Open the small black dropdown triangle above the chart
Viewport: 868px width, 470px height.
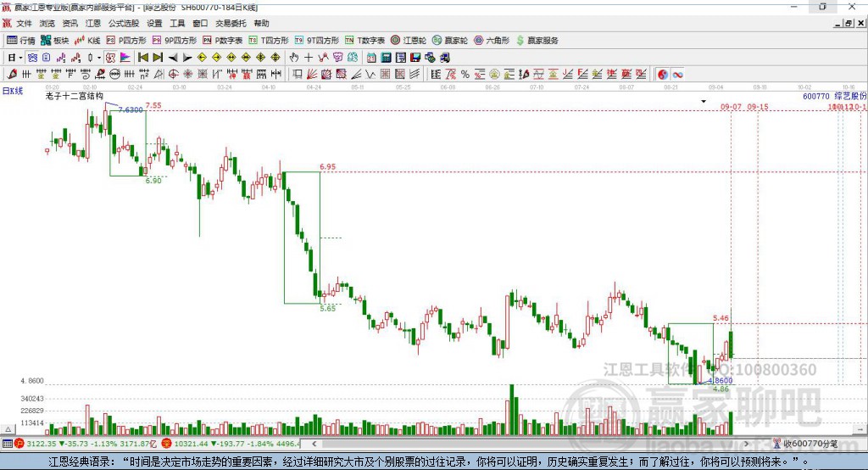point(704,102)
